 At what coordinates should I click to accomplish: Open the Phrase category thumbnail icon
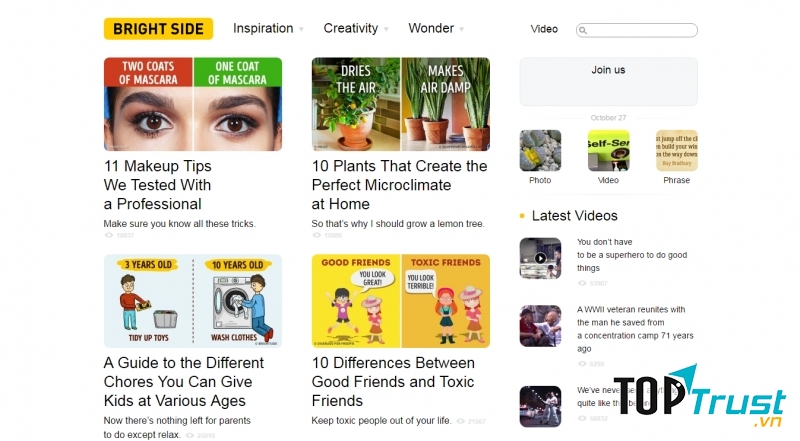(x=676, y=151)
